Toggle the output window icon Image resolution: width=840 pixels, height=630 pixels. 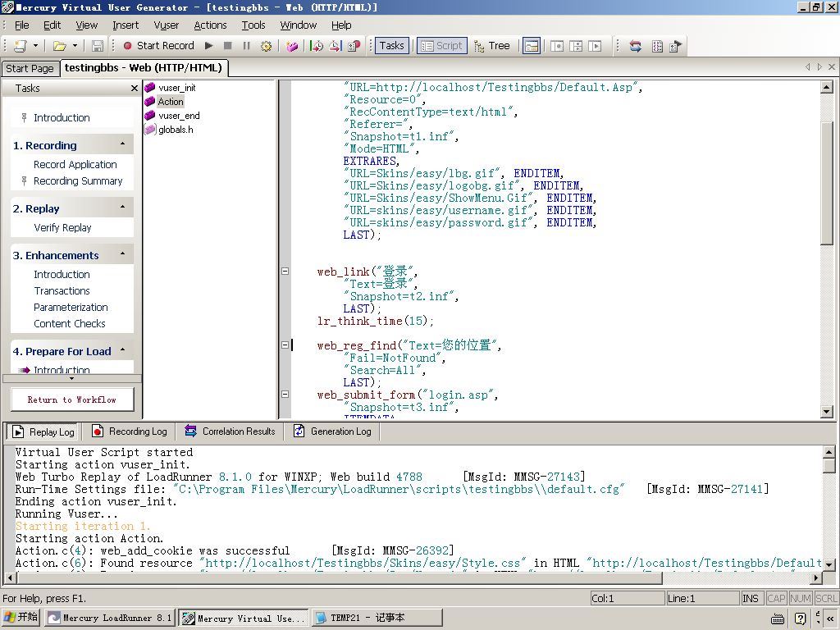pos(531,46)
